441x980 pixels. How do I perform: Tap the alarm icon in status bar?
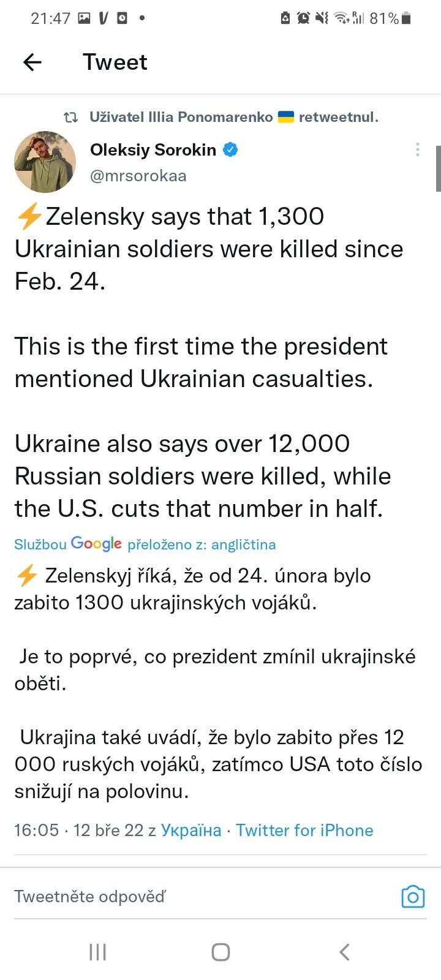coord(303,18)
